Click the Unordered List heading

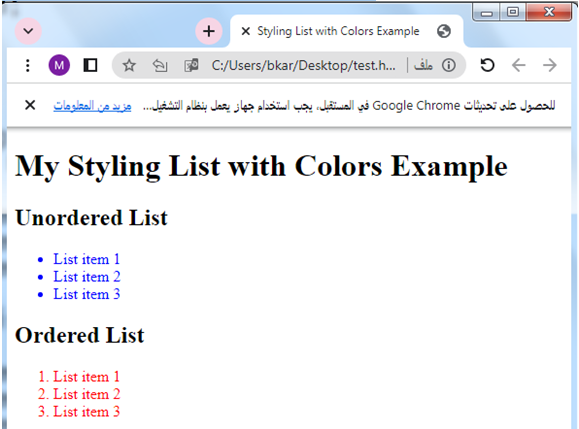91,218
